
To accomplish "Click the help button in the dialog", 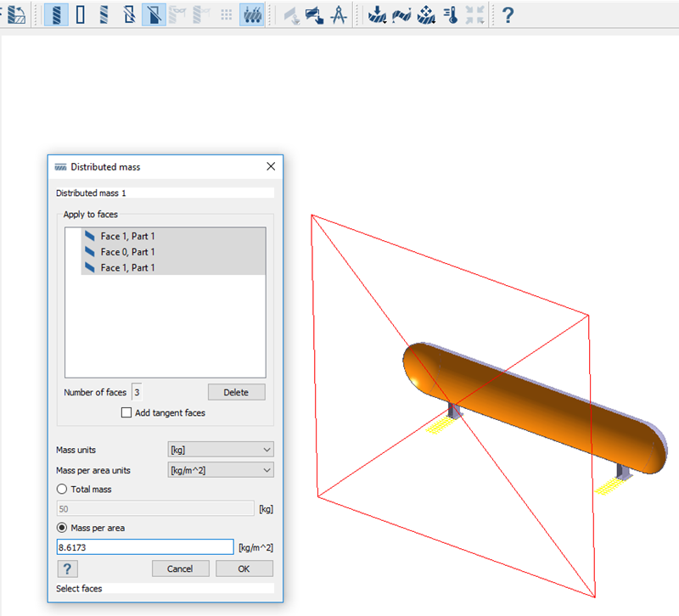I will pyautogui.click(x=67, y=568).
